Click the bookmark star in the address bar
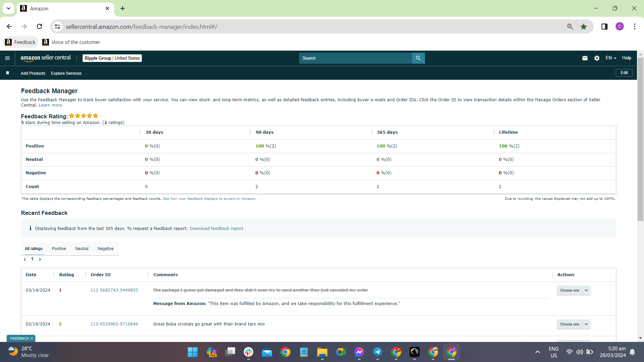 (x=584, y=26)
